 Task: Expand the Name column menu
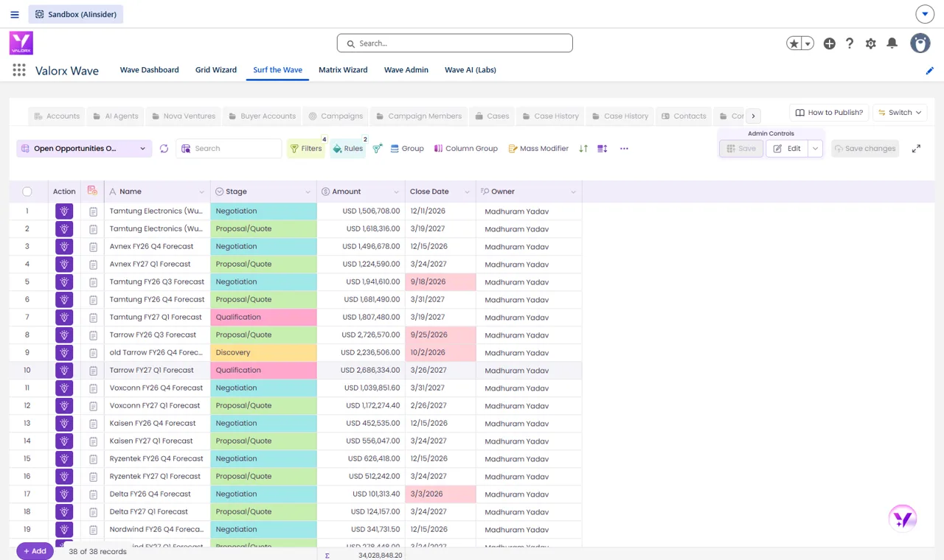click(x=201, y=192)
